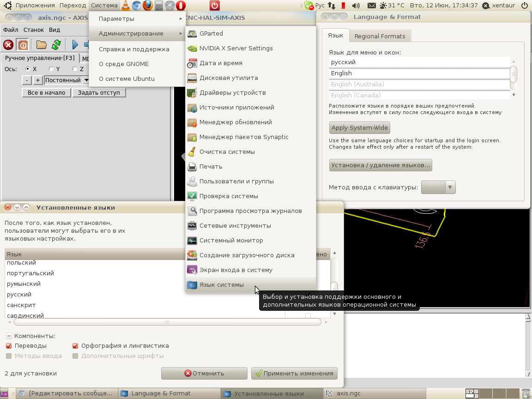Toggle the AXIS machine power icon
Screen dimensions: 532x399
[23, 45]
